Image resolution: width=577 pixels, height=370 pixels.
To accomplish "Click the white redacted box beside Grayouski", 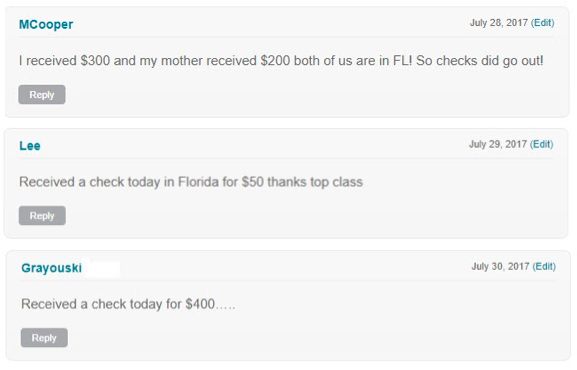I will 102,269.
